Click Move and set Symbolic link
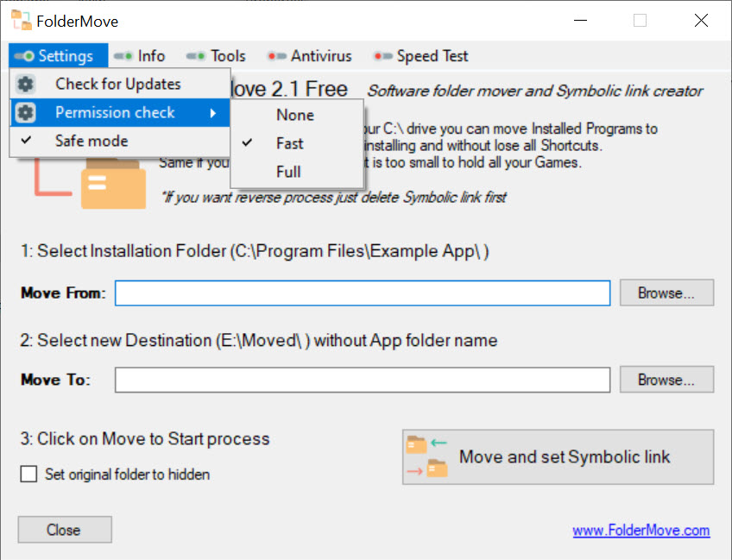The height and width of the screenshot is (560, 732). point(558,456)
